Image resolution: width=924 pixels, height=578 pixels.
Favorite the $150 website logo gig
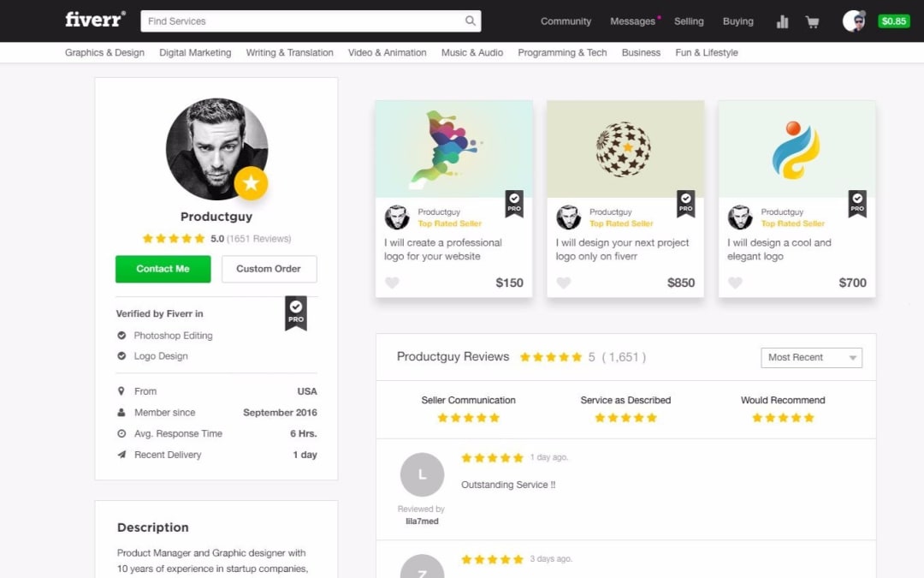coord(392,283)
